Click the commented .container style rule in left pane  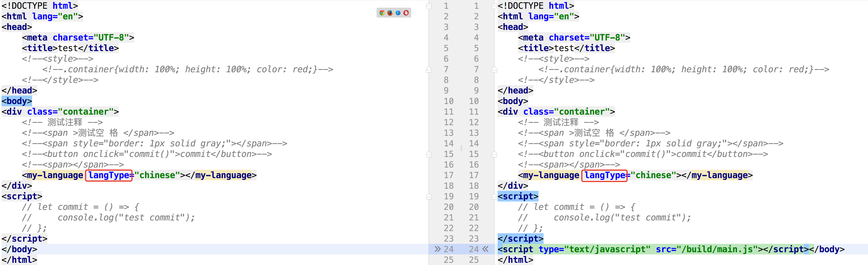(188, 69)
